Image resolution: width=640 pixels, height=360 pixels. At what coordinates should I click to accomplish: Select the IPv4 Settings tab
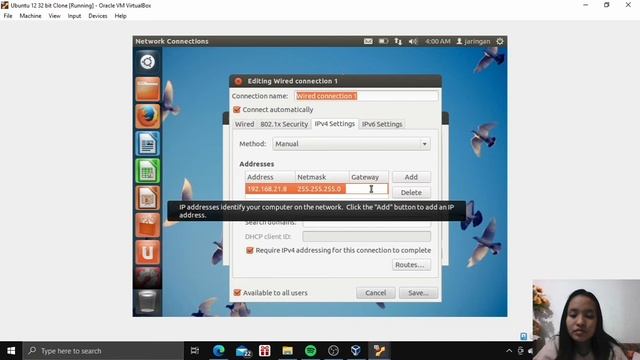(335, 124)
